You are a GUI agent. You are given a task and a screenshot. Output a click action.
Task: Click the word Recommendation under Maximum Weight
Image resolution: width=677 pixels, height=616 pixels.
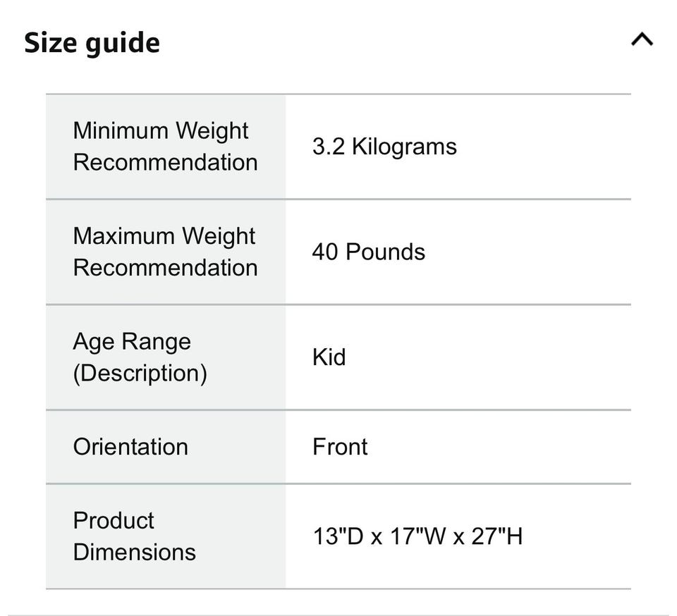165,268
